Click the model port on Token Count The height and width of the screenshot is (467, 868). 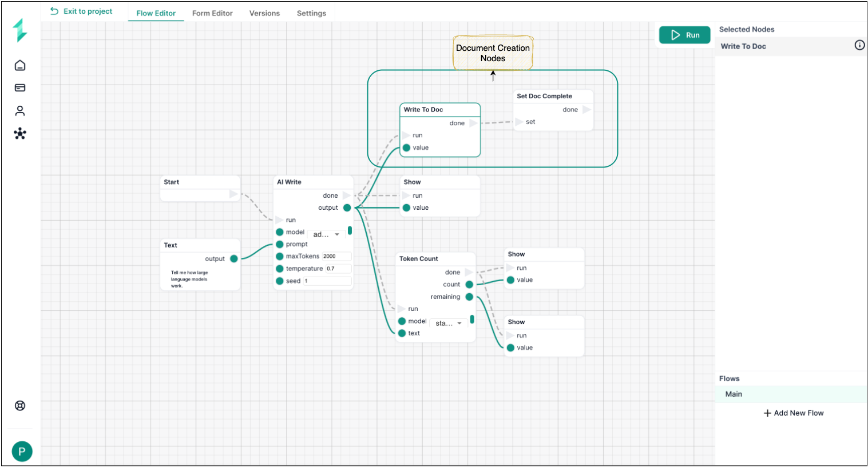(x=402, y=321)
